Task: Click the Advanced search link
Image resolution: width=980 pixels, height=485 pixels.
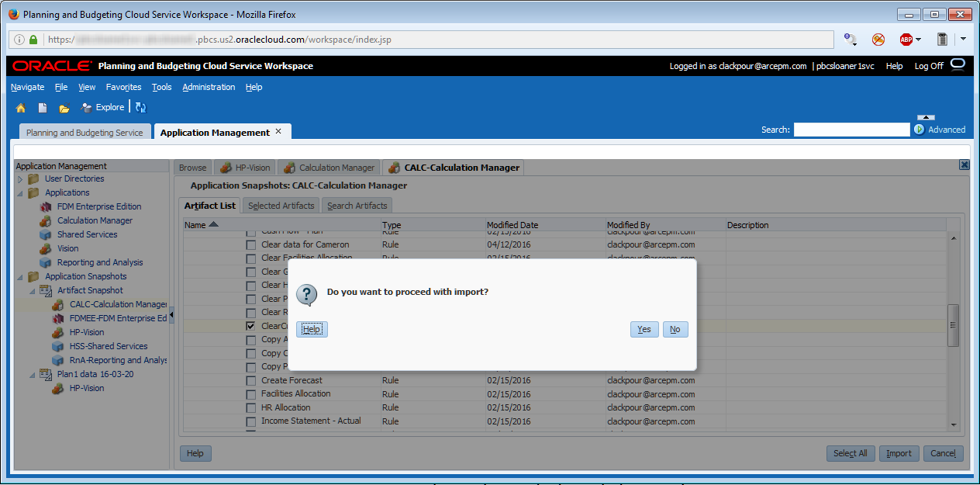Action: click(x=947, y=130)
